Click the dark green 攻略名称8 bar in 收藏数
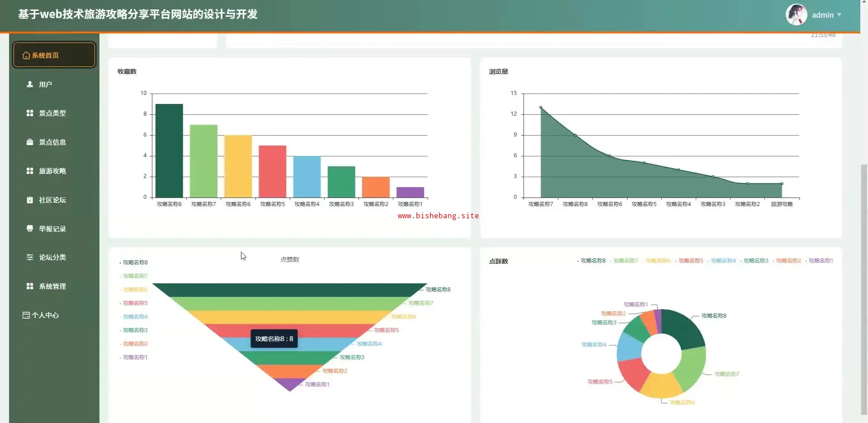Image resolution: width=868 pixels, height=423 pixels. click(169, 150)
